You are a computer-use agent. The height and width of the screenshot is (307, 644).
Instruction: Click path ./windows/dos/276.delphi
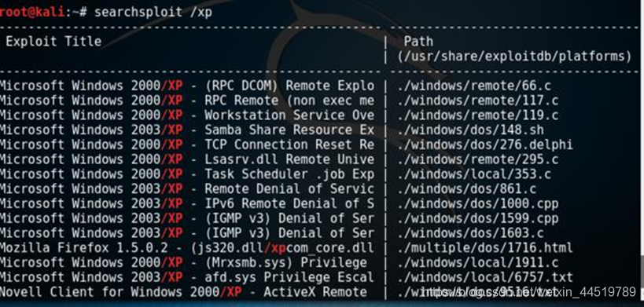click(484, 145)
